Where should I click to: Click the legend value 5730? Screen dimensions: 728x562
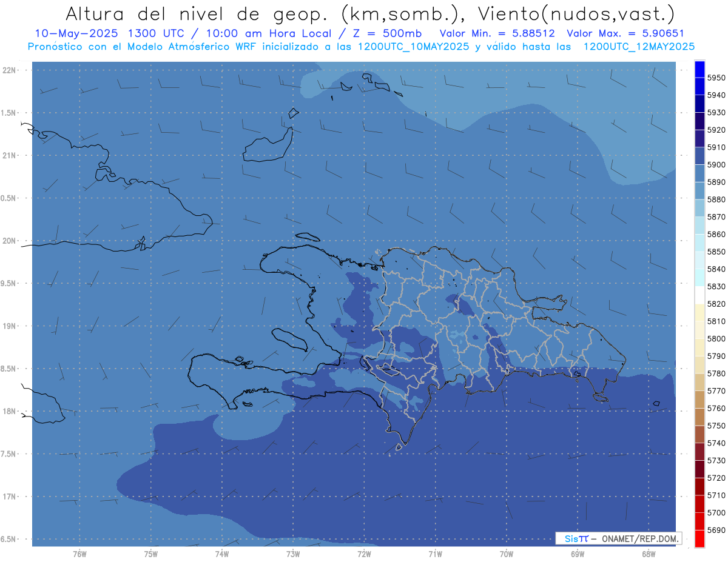716,460
